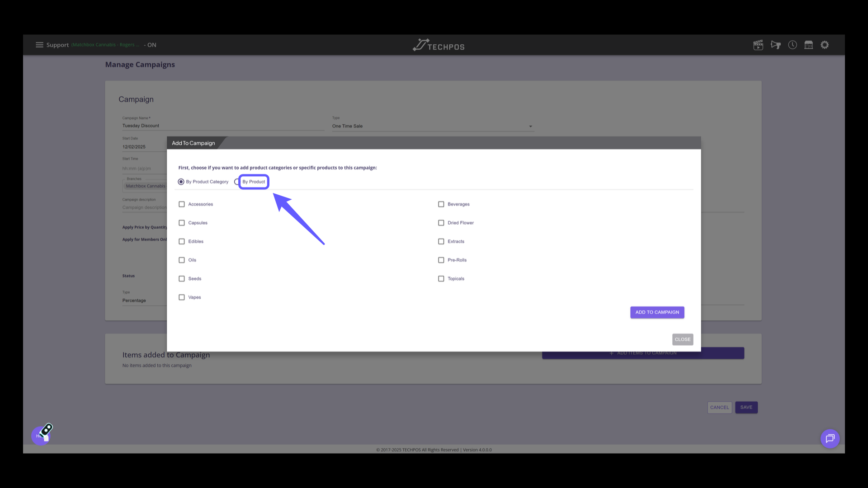This screenshot has width=868, height=488.
Task: Select the By Product Category radio button
Action: (x=181, y=182)
